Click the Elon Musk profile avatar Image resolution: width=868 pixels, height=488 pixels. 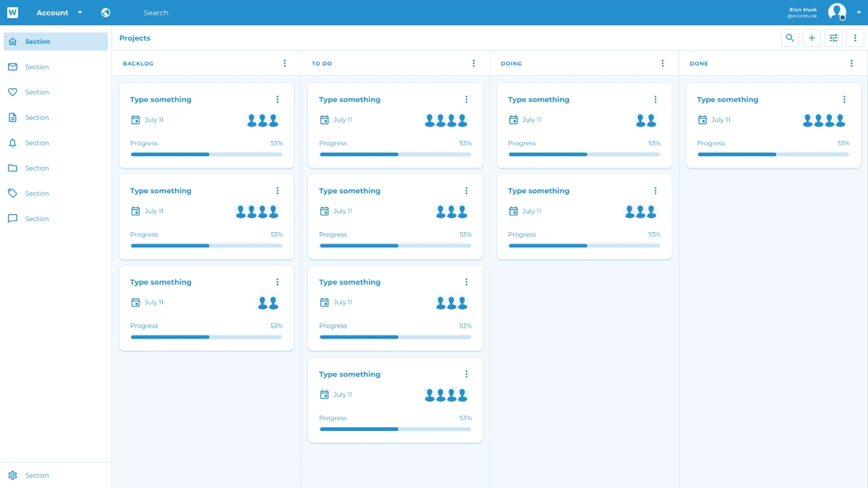point(836,12)
